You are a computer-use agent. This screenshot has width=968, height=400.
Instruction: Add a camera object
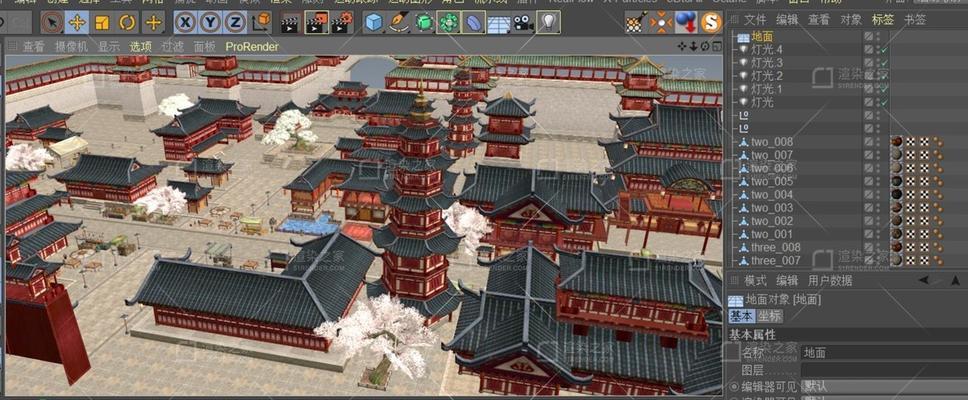coord(524,23)
